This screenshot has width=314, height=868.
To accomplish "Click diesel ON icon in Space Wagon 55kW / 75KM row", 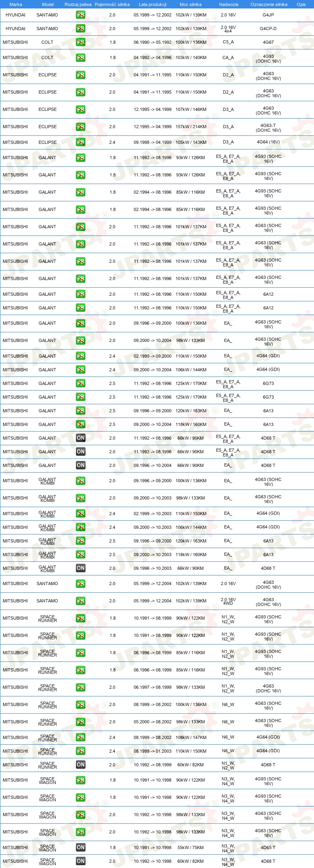I will (x=80, y=848).
